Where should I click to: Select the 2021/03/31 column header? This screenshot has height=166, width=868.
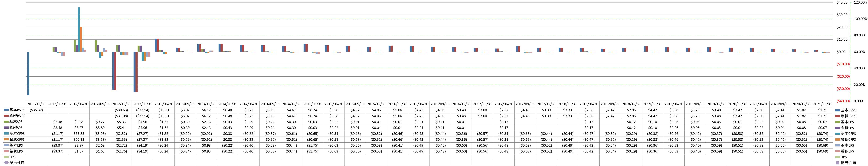click(x=822, y=104)
